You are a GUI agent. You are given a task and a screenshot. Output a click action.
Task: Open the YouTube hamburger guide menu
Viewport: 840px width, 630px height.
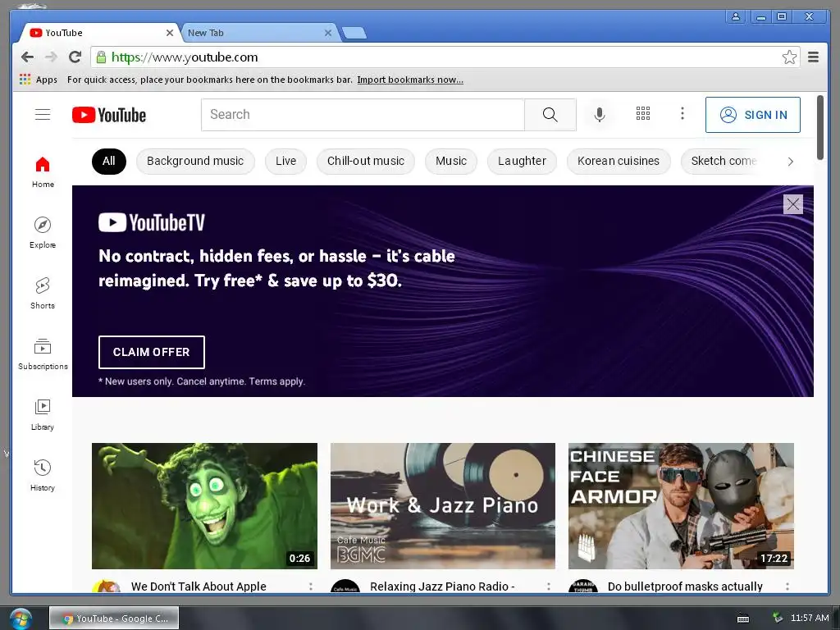click(x=43, y=115)
